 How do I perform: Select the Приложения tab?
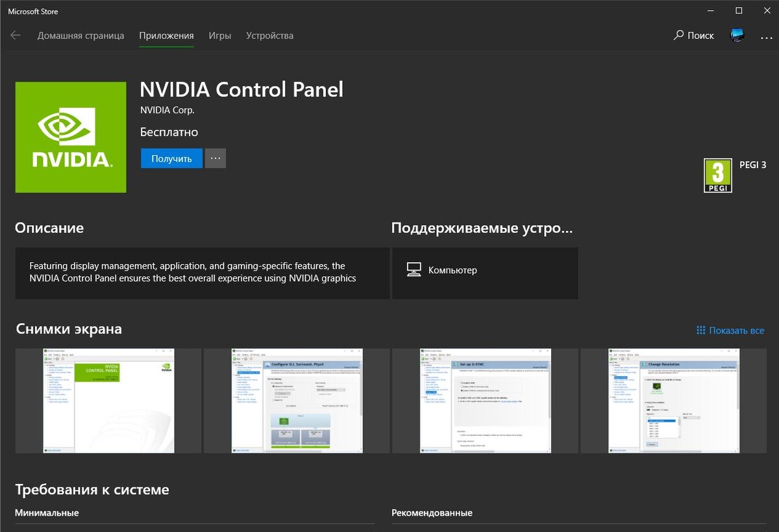tap(166, 36)
